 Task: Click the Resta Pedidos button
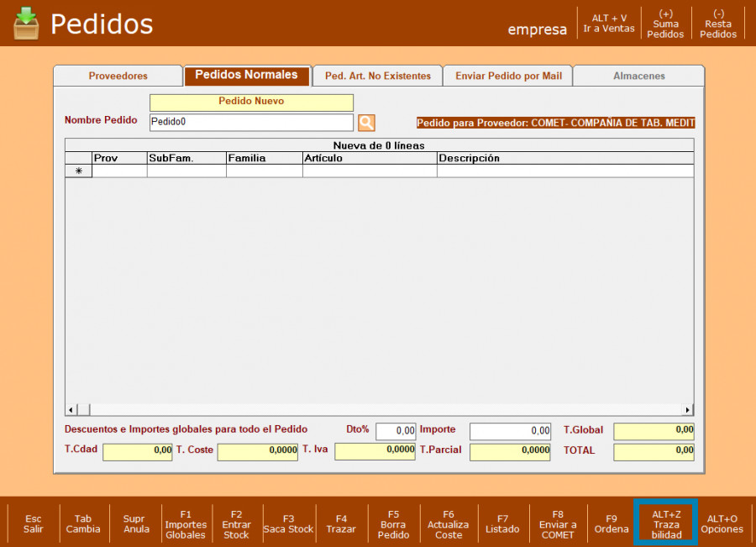(718, 24)
